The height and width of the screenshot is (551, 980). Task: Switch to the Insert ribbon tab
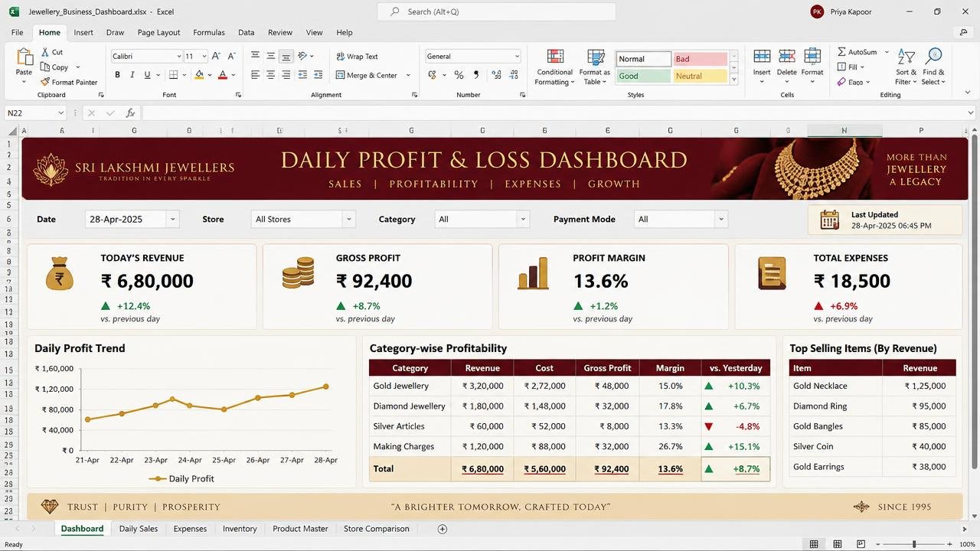click(83, 33)
